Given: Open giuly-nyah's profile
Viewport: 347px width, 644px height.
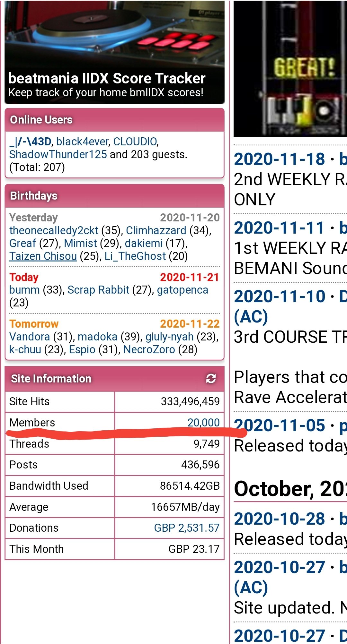Looking at the screenshot, I should point(170,337).
